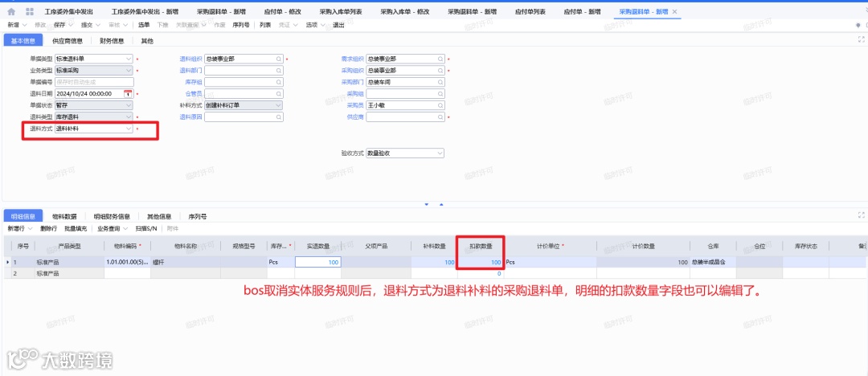
Task: Expand the 新增行 dropdown arrow
Action: (x=31, y=228)
